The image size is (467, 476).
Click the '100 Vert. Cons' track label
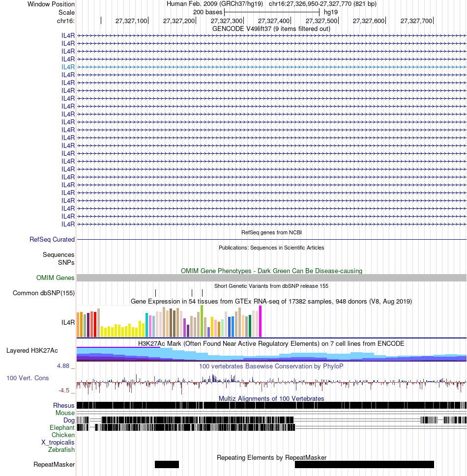(28, 378)
